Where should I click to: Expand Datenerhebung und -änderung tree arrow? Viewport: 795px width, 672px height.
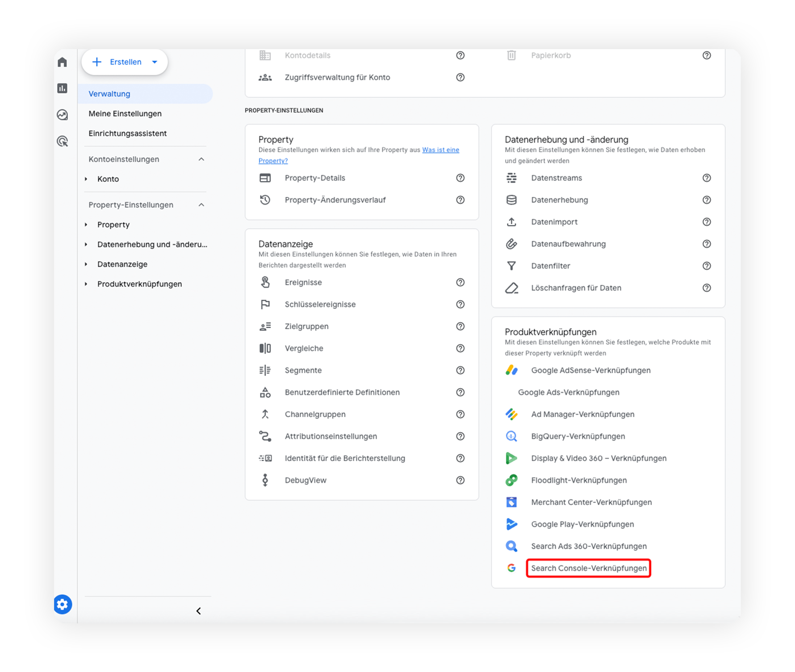(86, 244)
